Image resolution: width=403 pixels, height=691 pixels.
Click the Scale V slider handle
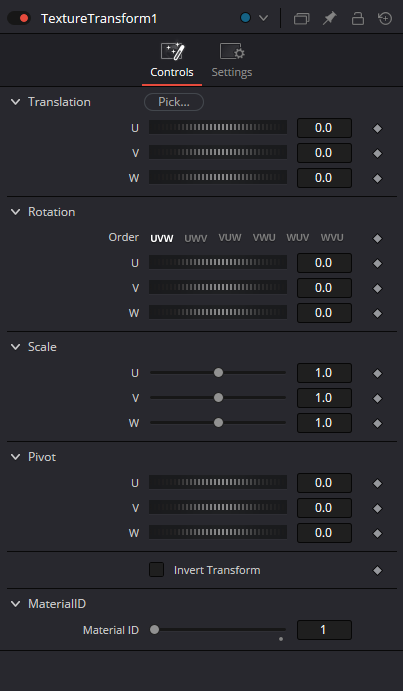click(218, 398)
